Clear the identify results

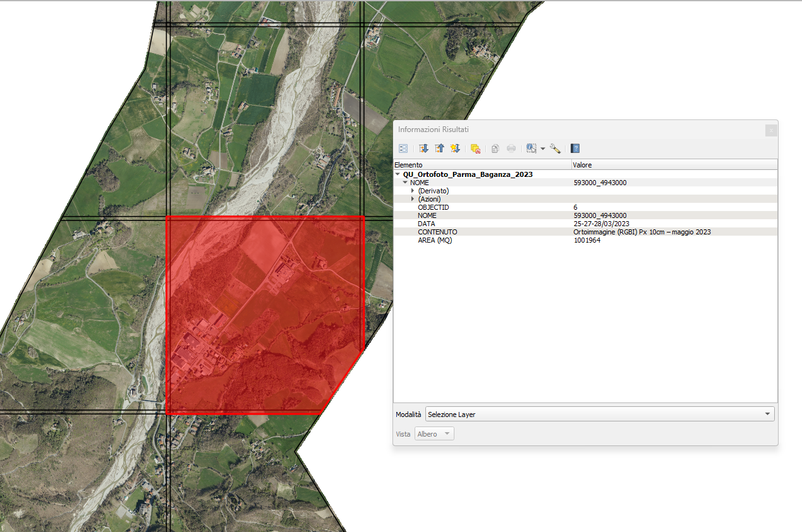coord(475,148)
